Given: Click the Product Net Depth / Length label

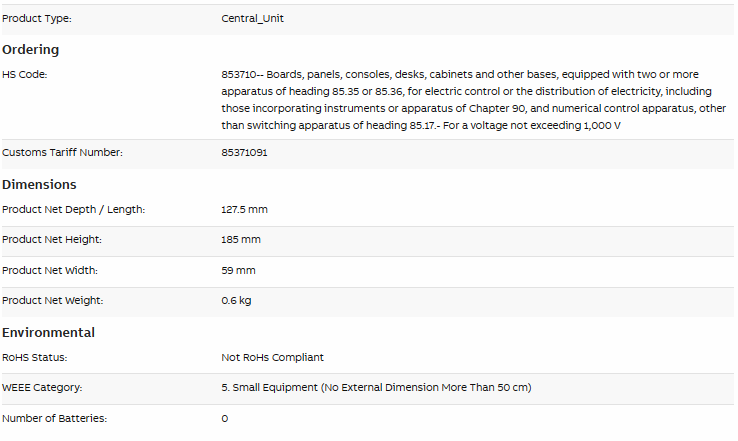Looking at the screenshot, I should 73,209.
